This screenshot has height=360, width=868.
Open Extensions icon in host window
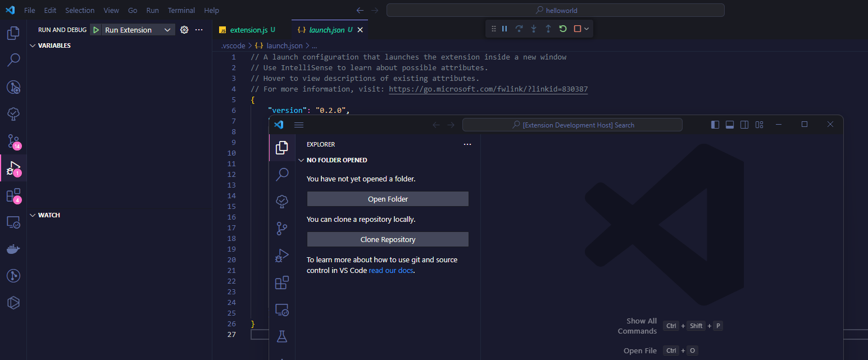[282, 282]
